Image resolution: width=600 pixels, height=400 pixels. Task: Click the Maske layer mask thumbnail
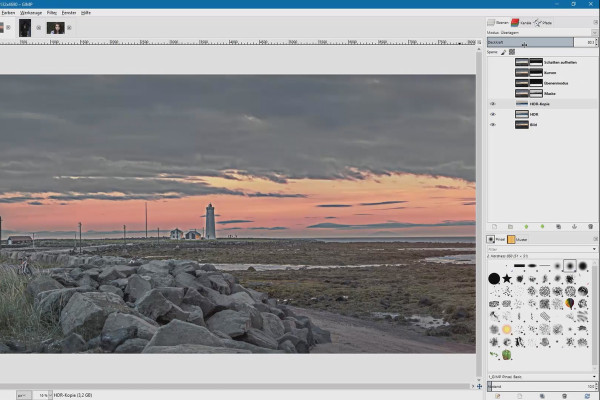536,93
